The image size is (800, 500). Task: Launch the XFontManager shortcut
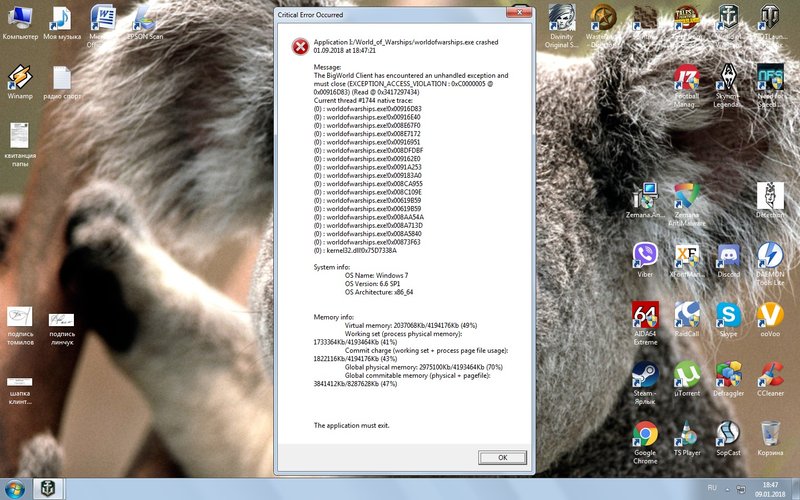[686, 260]
